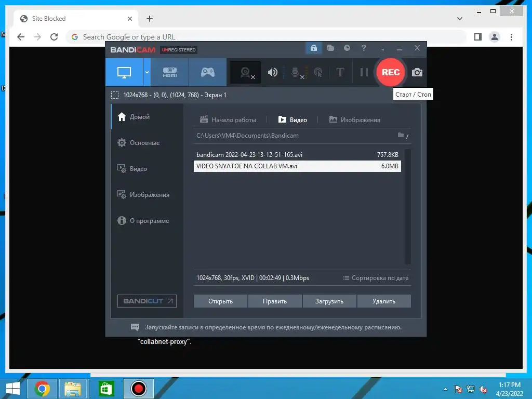The height and width of the screenshot is (399, 532).
Task: Start recording with REC button
Action: click(391, 72)
